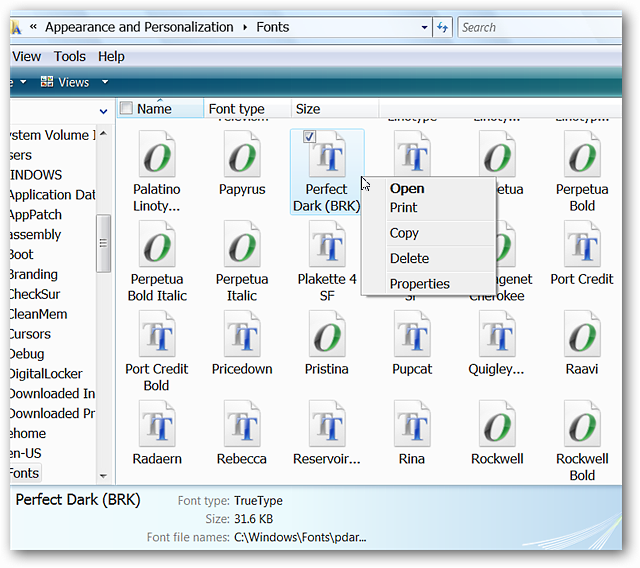The width and height of the screenshot is (640, 568).
Task: Select the CleanMem folder in tree
Action: click(x=38, y=314)
